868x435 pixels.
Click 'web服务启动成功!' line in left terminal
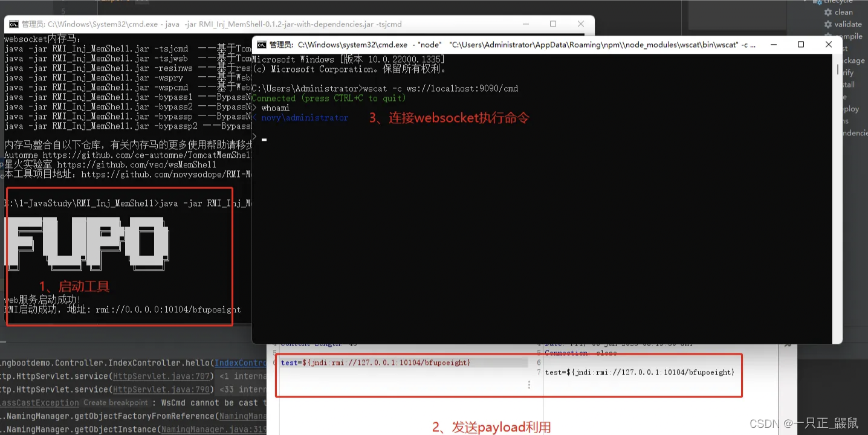coord(42,300)
